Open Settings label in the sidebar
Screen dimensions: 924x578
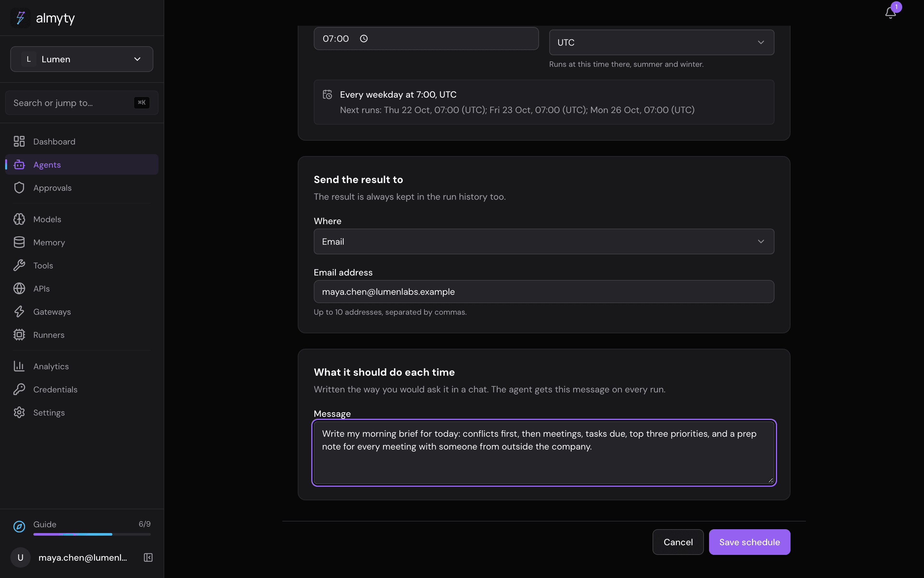click(49, 413)
